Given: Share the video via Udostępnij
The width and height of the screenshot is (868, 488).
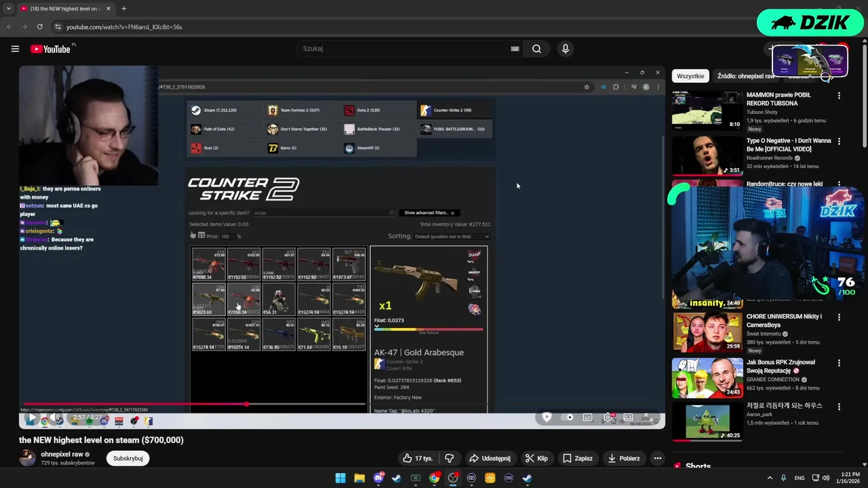Looking at the screenshot, I should click(x=490, y=458).
